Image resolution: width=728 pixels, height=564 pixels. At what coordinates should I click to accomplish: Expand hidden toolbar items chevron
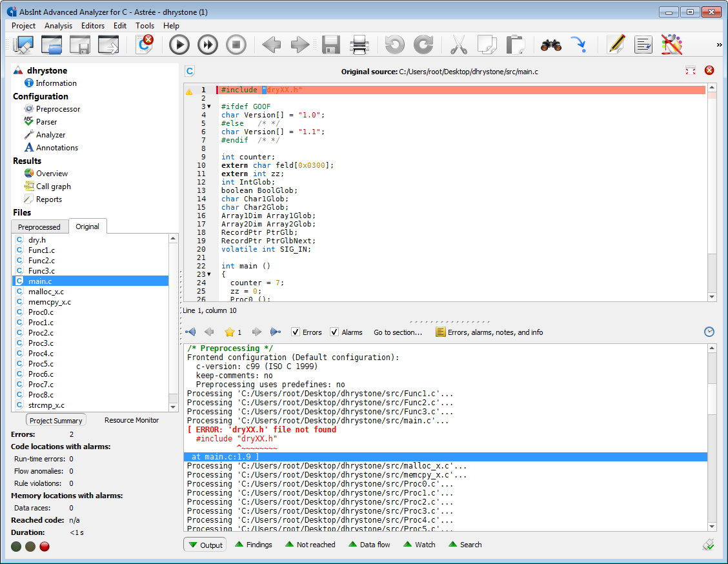pos(719,45)
